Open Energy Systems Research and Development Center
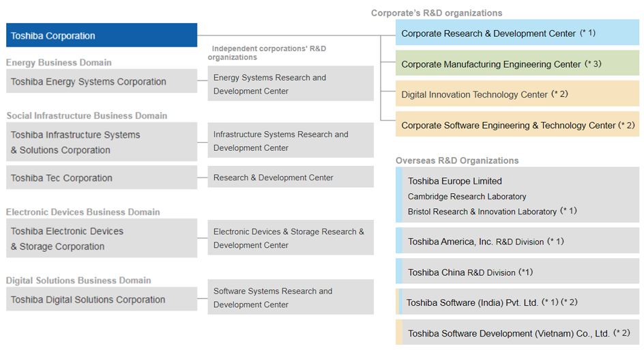Viewport: 644px width, 355px height. (291, 84)
